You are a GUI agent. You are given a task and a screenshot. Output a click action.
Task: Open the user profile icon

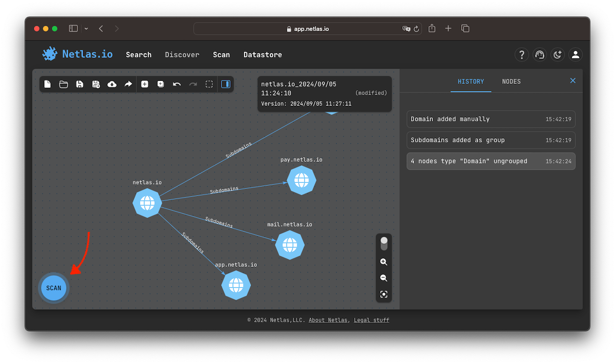point(576,55)
